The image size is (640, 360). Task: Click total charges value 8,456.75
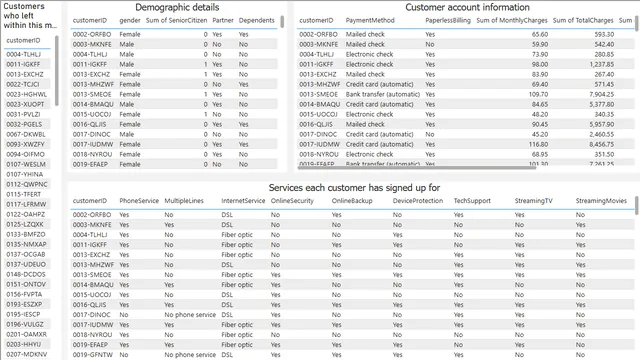[602, 144]
